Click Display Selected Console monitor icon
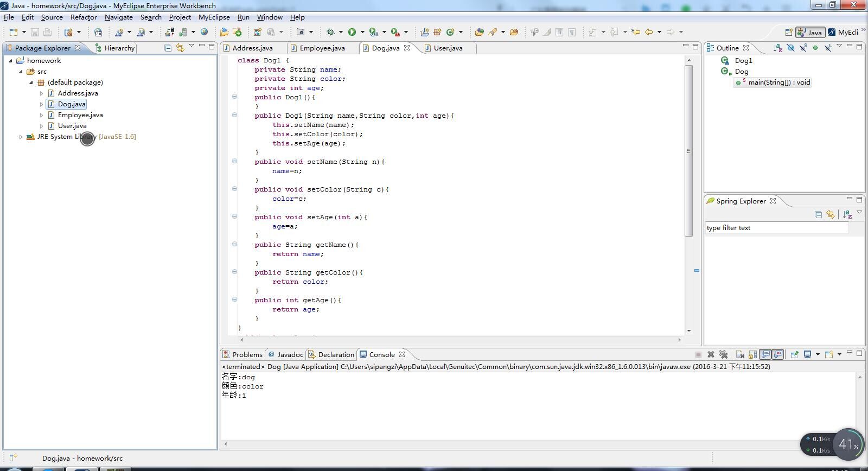 coord(808,354)
